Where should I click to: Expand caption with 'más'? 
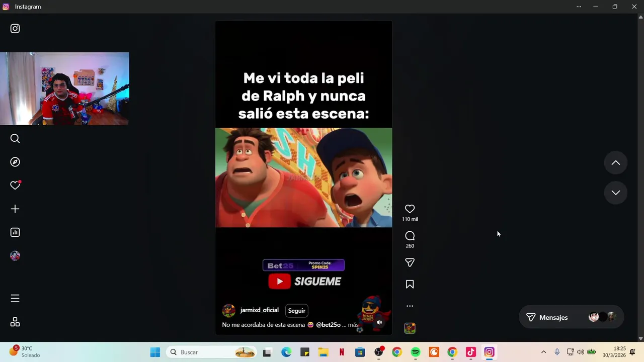353,325
